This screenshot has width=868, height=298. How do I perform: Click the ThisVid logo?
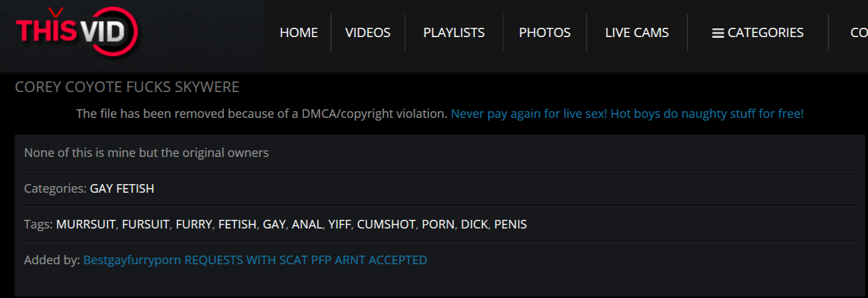pos(78,32)
